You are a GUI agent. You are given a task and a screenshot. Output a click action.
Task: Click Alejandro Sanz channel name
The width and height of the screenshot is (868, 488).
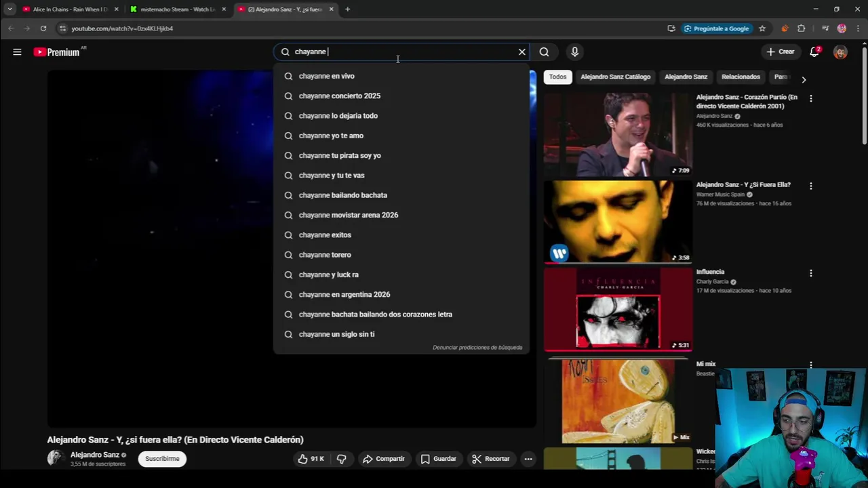coord(95,455)
